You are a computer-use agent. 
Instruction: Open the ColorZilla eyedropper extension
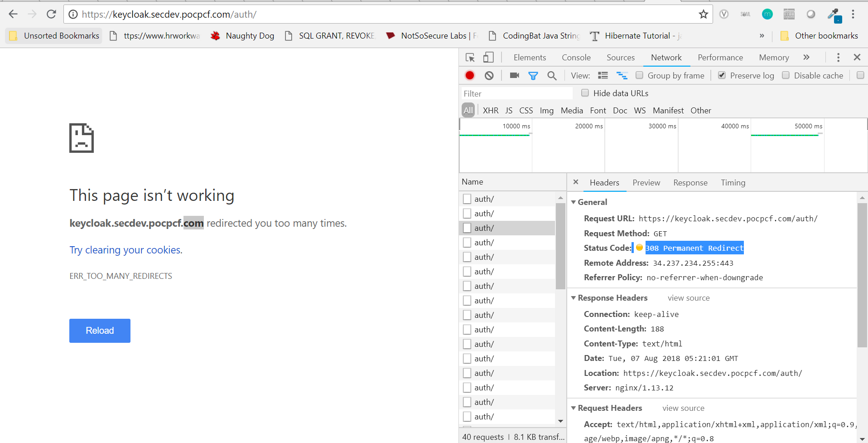(835, 14)
